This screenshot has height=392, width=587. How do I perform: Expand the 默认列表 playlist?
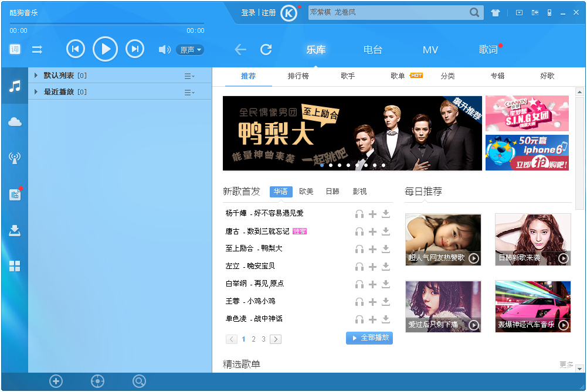[x=36, y=76]
